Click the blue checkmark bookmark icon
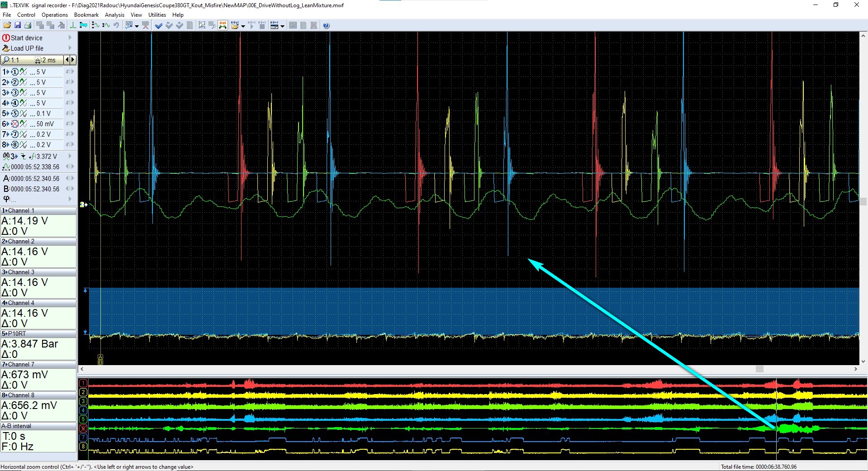This screenshot has height=471, width=868. 159,25
